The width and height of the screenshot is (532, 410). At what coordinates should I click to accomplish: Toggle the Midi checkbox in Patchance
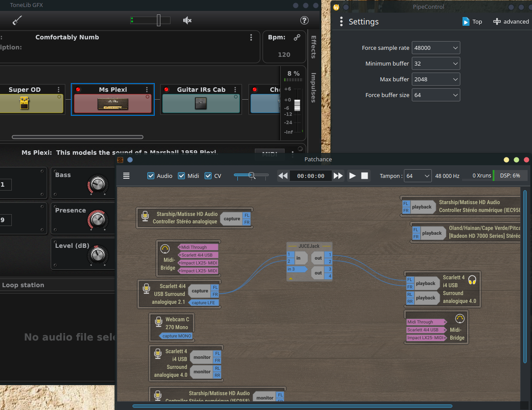(181, 176)
